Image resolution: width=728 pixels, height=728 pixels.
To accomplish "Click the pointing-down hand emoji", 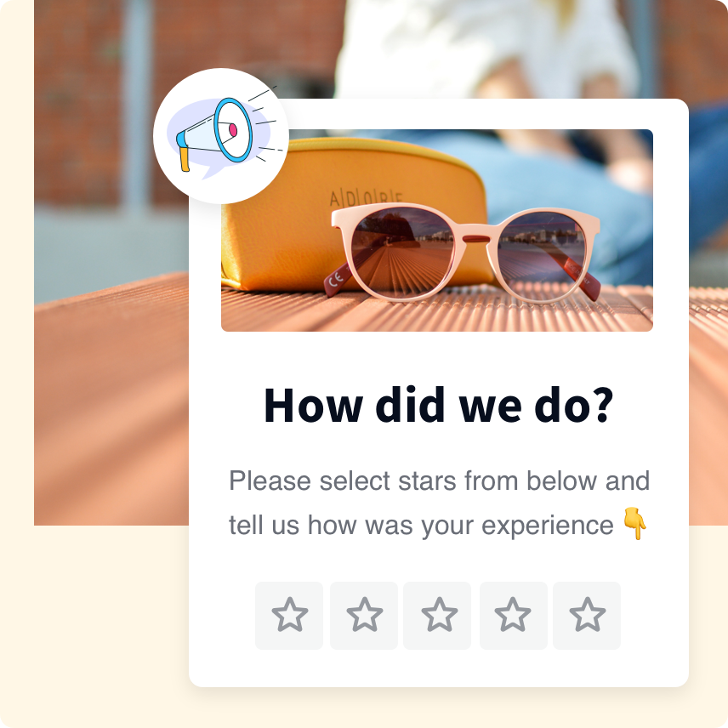I will coord(634,524).
